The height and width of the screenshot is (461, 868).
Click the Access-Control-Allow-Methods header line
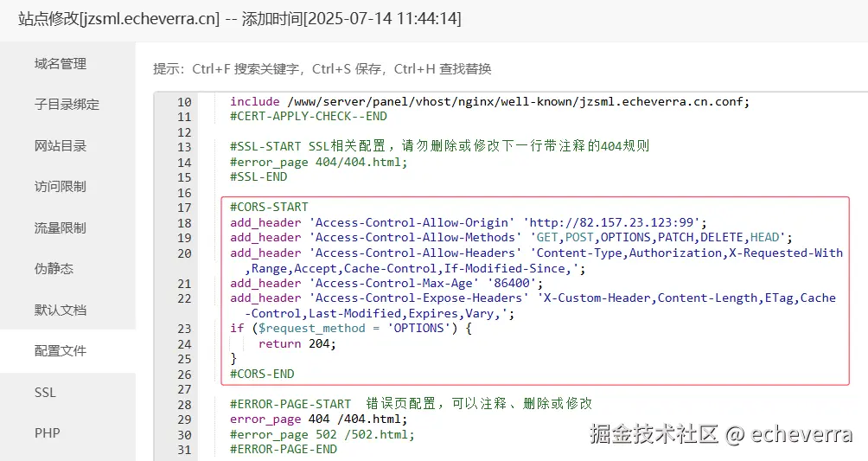tap(512, 238)
